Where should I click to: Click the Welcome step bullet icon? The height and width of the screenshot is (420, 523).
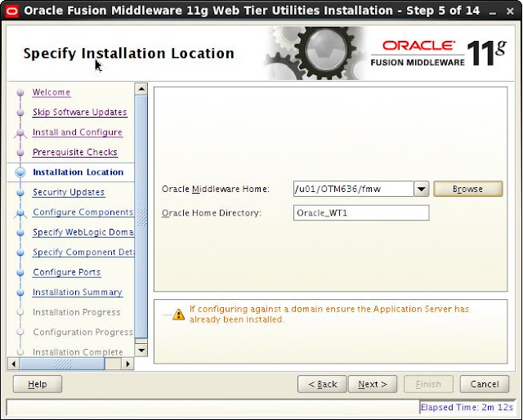click(20, 92)
